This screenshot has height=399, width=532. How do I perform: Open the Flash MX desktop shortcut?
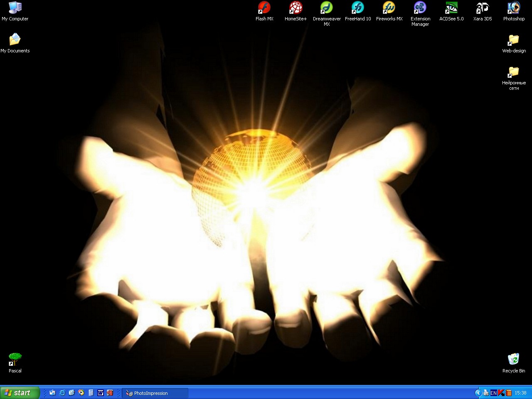(x=264, y=8)
